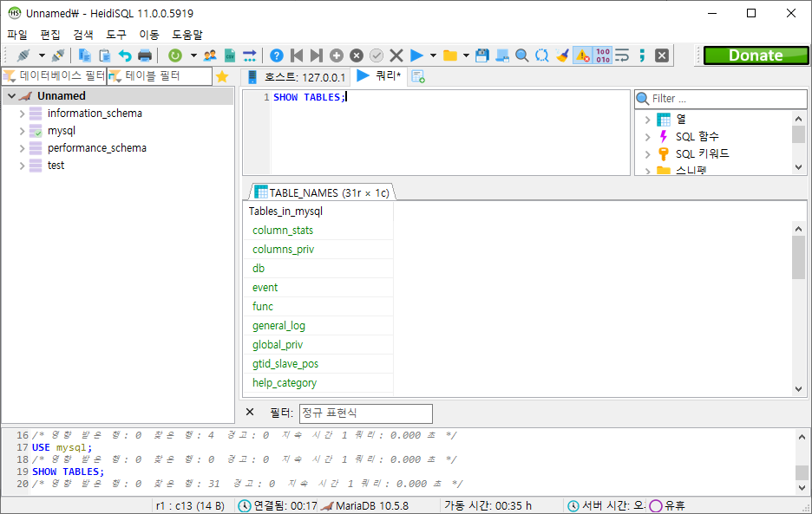The height and width of the screenshot is (514, 812).
Task: Click the Save floppy disk icon
Action: pyautogui.click(x=482, y=55)
